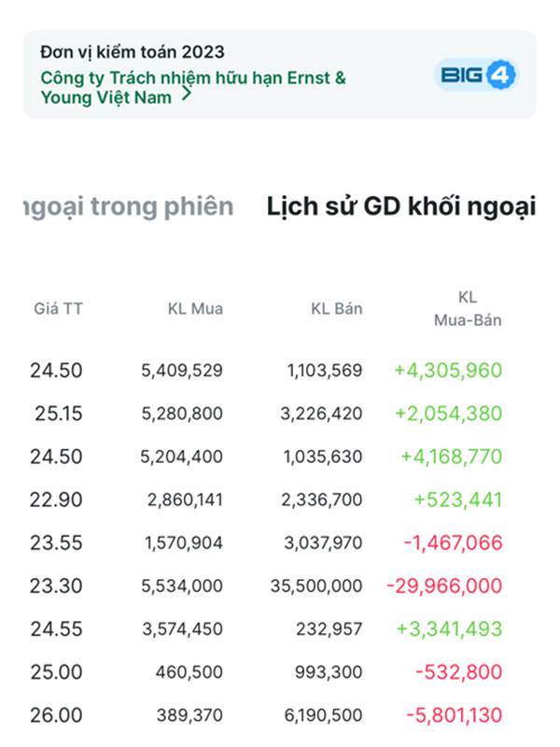Click the 6,190,500 sell volume cell

(x=322, y=715)
